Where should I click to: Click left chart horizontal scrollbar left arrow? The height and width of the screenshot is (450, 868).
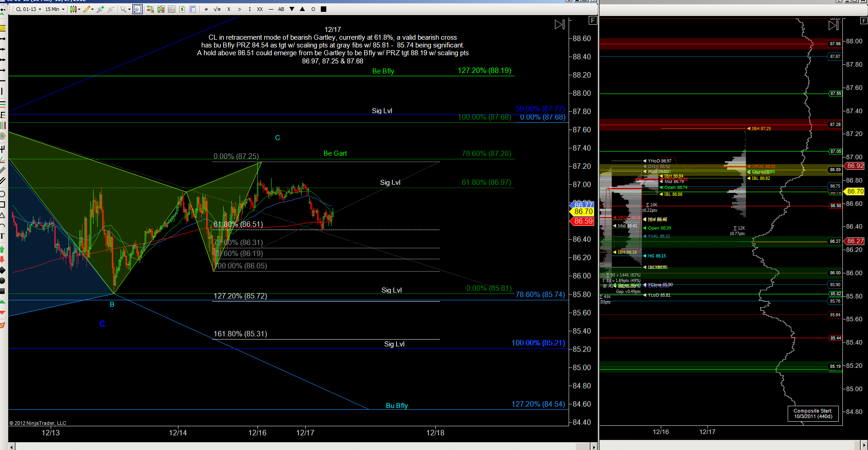tap(11, 446)
